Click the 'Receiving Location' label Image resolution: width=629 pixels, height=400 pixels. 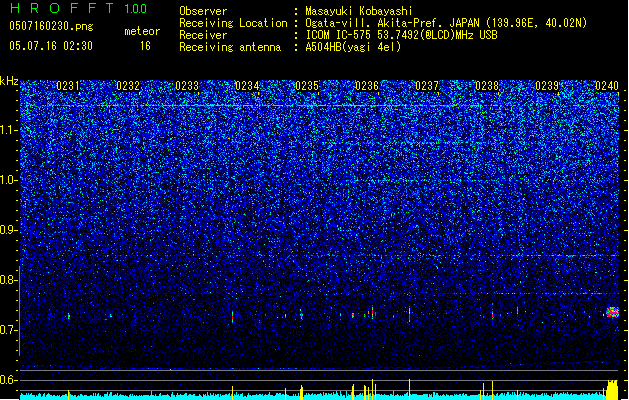tap(233, 23)
